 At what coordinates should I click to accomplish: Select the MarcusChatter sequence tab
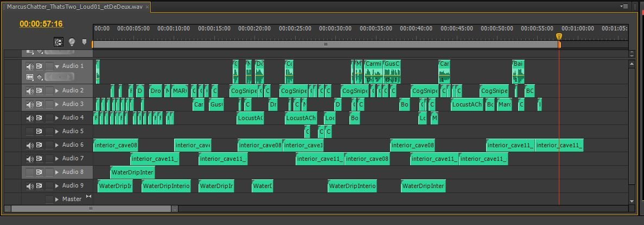pos(74,7)
